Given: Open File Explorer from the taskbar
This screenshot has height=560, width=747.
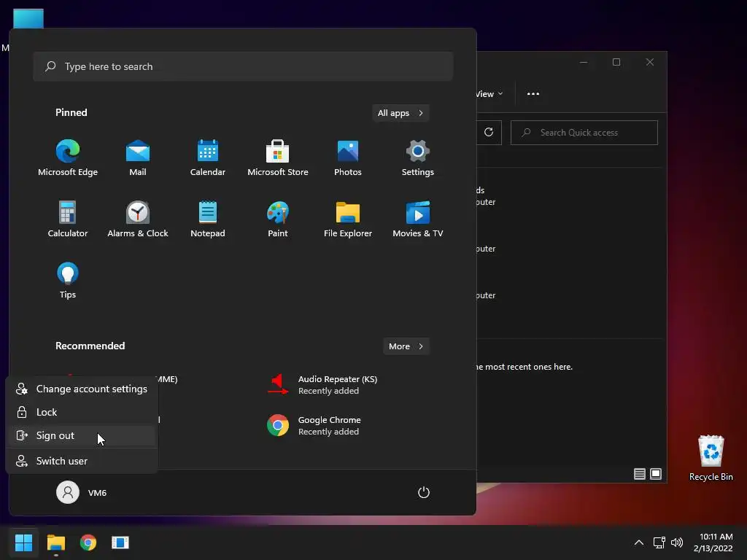Looking at the screenshot, I should [x=55, y=542].
